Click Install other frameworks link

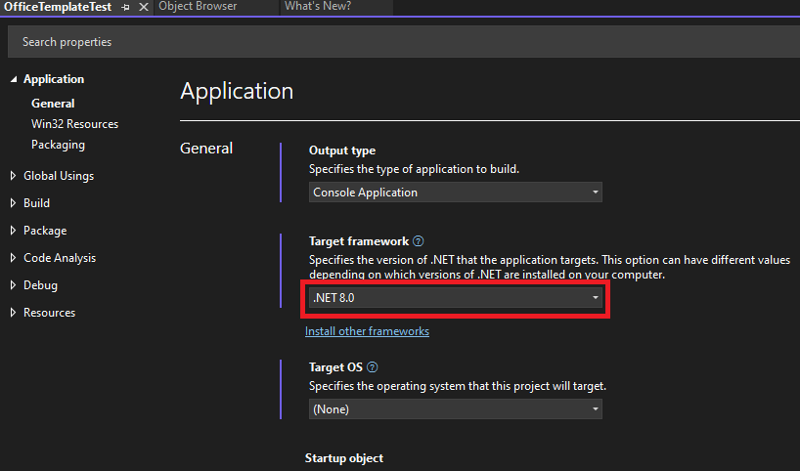(x=367, y=331)
